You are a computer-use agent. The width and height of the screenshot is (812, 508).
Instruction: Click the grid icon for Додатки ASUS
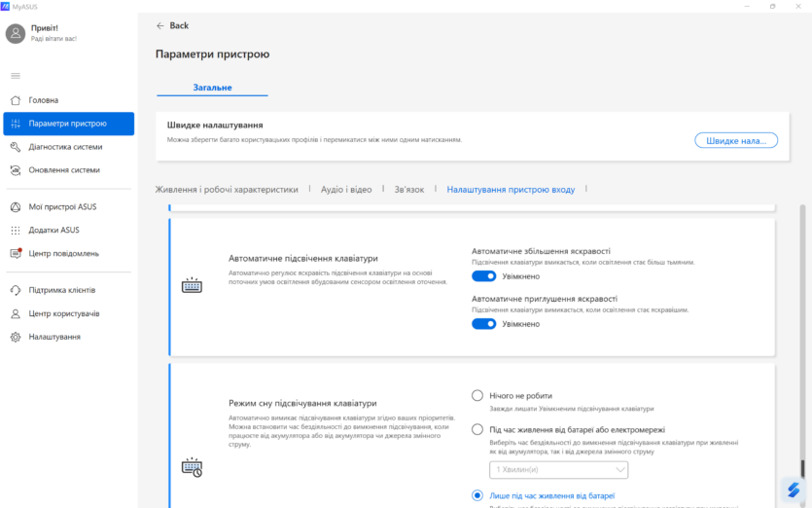[16, 230]
